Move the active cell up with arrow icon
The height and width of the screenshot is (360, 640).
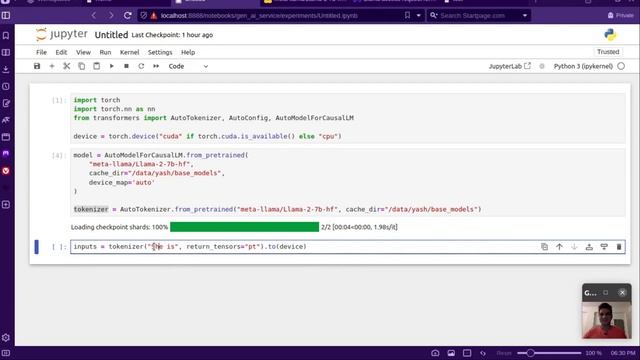559,247
